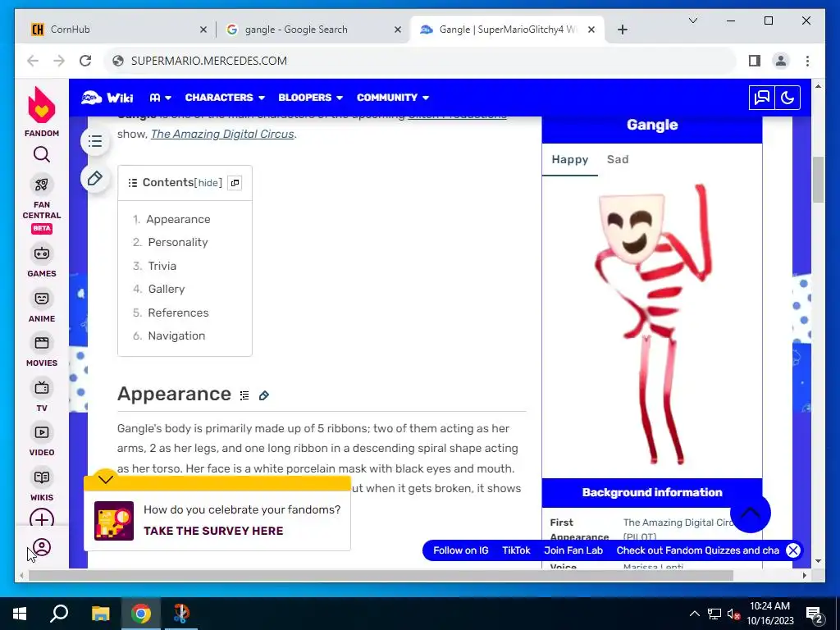Open the user profile icon in sidebar
Viewport: 840px width, 630px height.
(x=42, y=547)
